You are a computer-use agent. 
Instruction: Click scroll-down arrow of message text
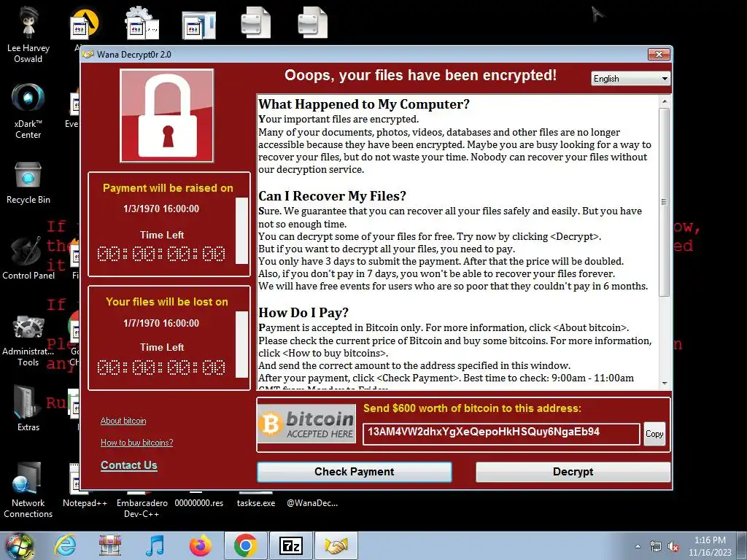point(665,384)
